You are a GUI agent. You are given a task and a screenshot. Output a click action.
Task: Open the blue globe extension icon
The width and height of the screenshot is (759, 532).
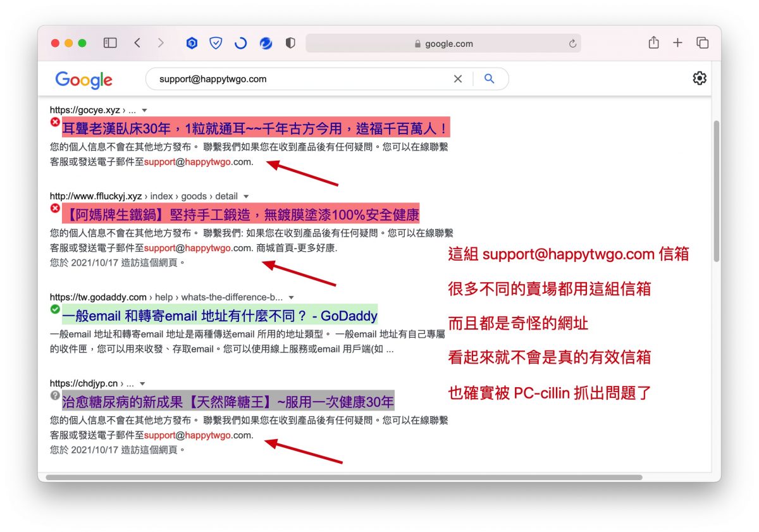[x=266, y=43]
